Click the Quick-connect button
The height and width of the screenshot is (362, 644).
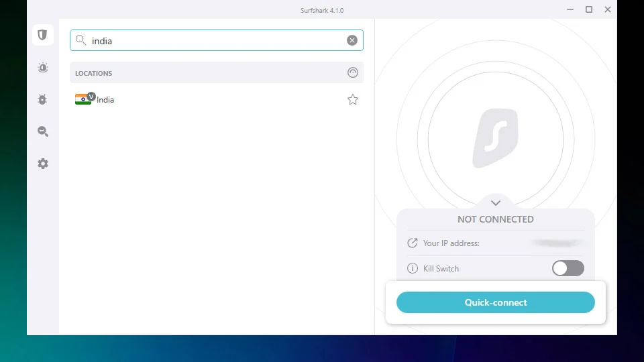tap(495, 302)
